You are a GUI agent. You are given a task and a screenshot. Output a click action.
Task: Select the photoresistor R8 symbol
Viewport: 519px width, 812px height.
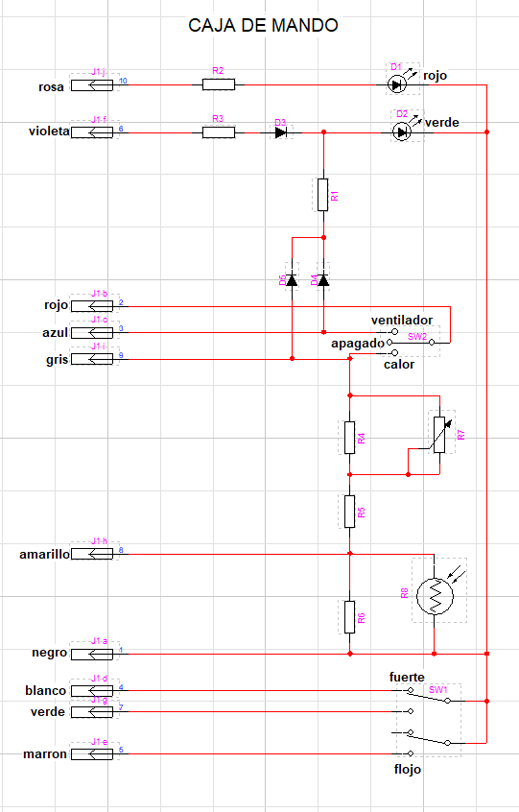[435, 595]
